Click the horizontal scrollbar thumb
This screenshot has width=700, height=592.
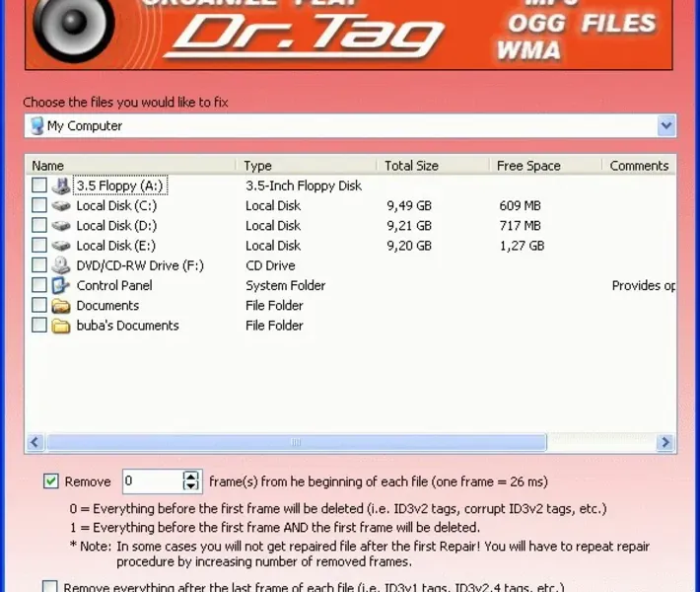tap(297, 442)
